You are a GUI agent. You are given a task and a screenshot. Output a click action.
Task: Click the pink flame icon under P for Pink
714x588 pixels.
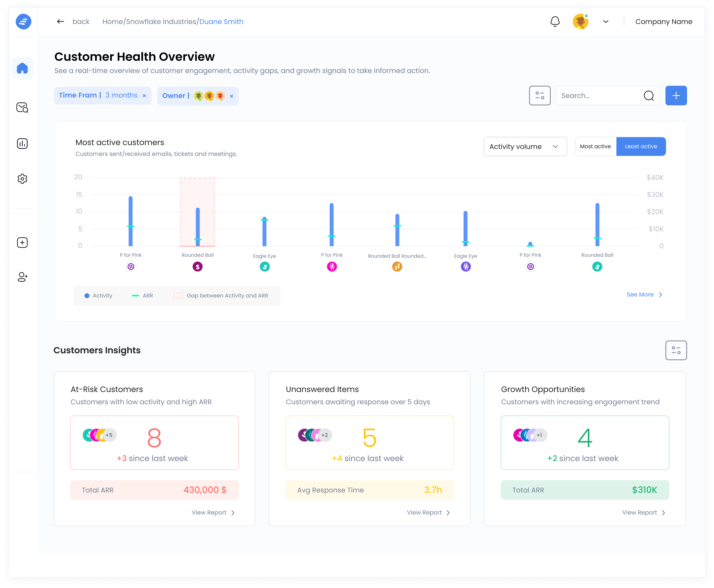pos(332,267)
